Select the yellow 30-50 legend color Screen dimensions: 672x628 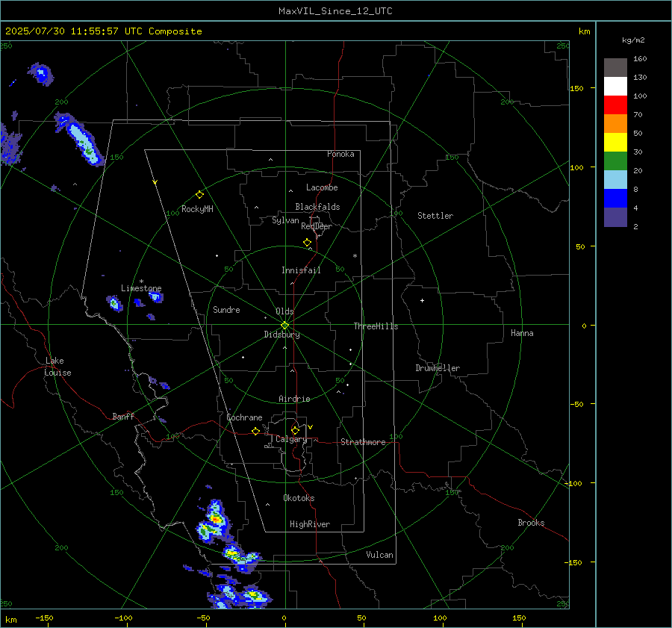(x=615, y=143)
